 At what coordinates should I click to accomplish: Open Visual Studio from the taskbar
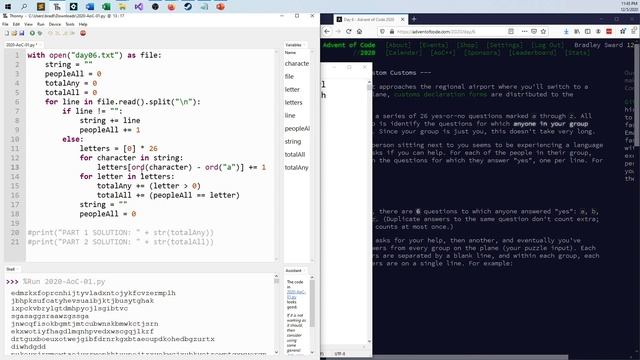[139, 7]
